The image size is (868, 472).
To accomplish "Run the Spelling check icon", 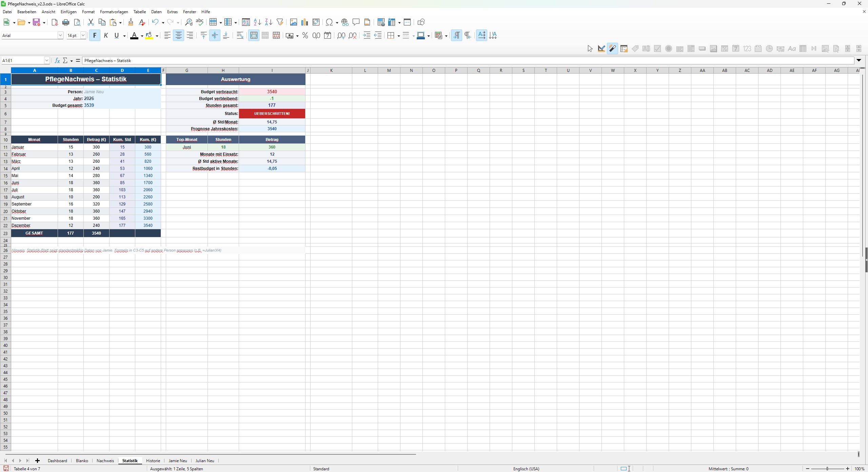I will (200, 22).
